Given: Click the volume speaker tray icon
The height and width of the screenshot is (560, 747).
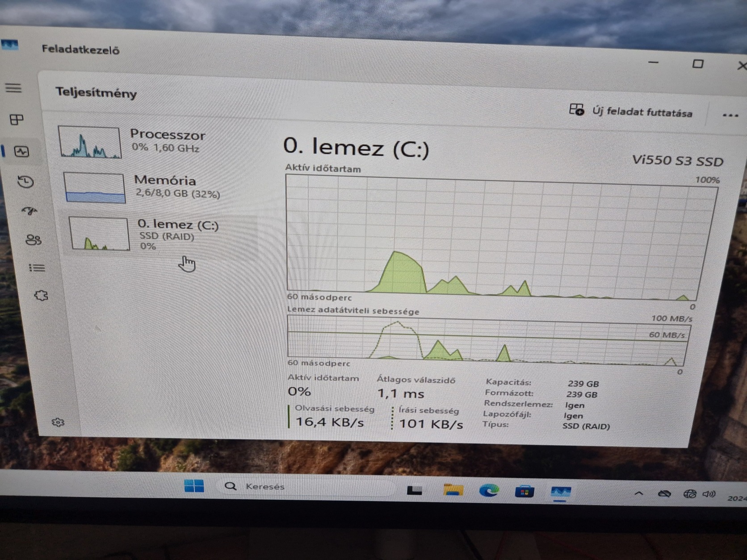Looking at the screenshot, I should (709, 494).
